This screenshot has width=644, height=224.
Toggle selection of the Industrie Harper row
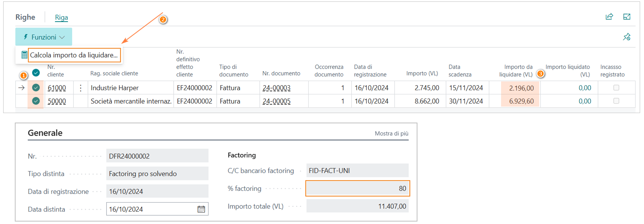36,88
